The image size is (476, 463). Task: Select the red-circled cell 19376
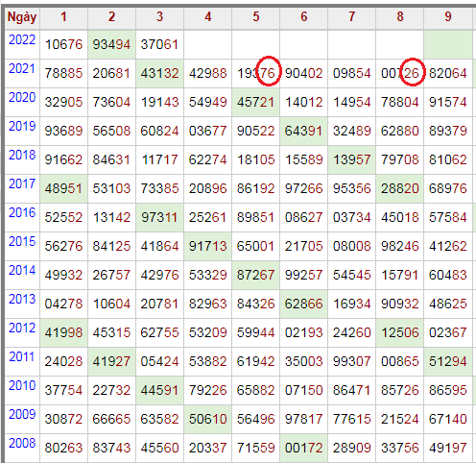click(x=255, y=73)
